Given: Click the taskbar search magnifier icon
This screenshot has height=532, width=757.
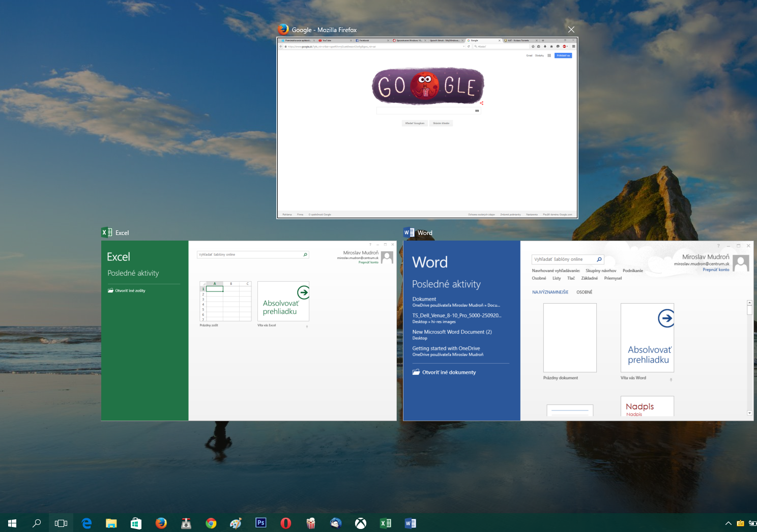Looking at the screenshot, I should (37, 523).
